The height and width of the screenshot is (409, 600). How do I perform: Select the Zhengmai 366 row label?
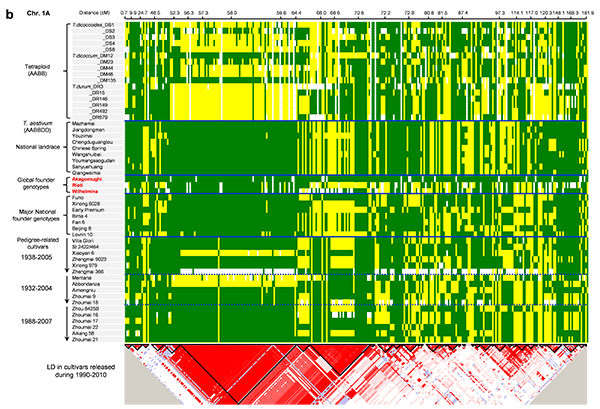(x=88, y=271)
